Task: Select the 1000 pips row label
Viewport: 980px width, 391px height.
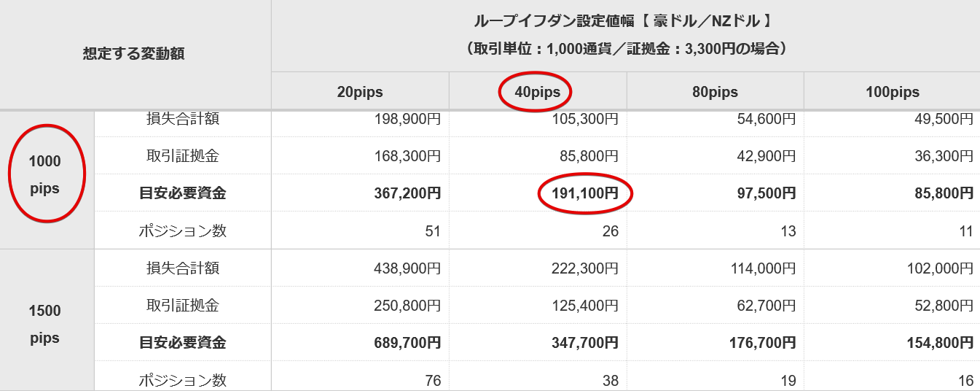Action: pyautogui.click(x=45, y=175)
